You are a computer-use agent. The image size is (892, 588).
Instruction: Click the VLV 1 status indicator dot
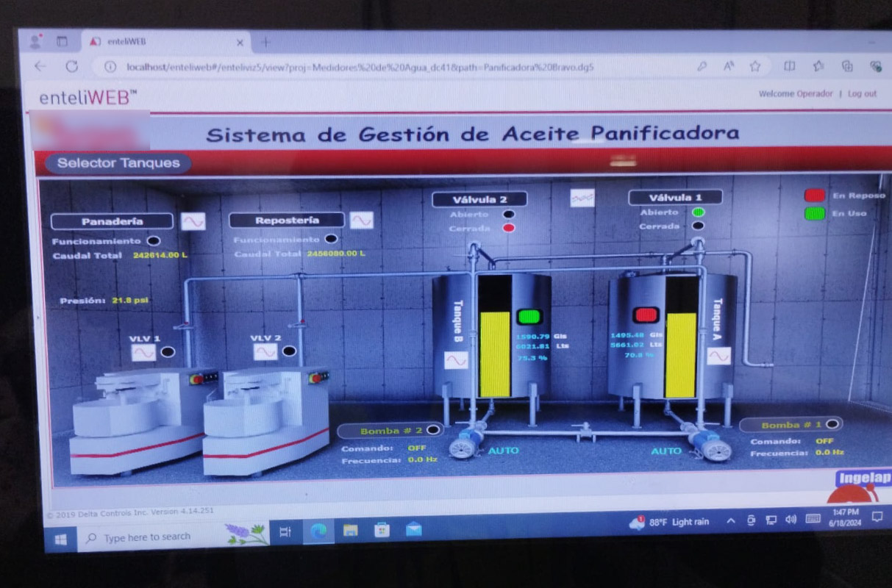tap(168, 352)
